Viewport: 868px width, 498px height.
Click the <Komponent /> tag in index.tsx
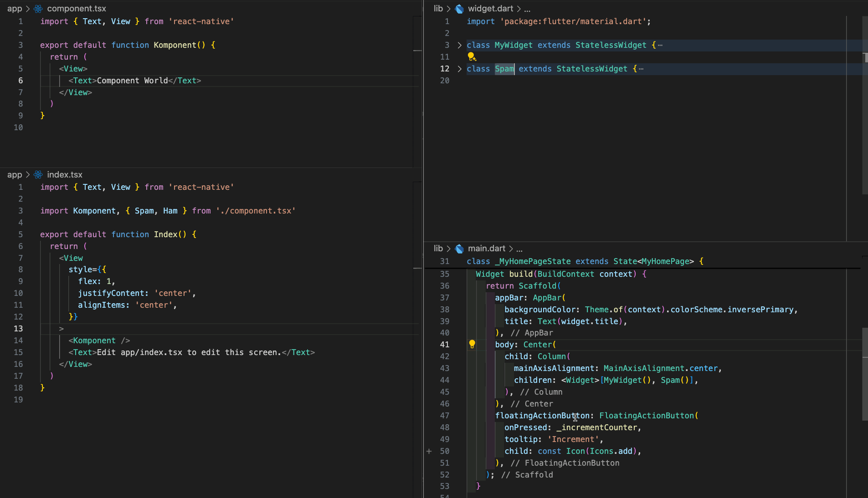point(99,340)
